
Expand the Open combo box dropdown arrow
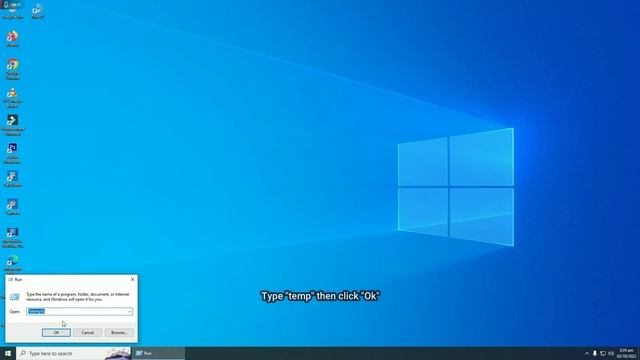[129, 311]
